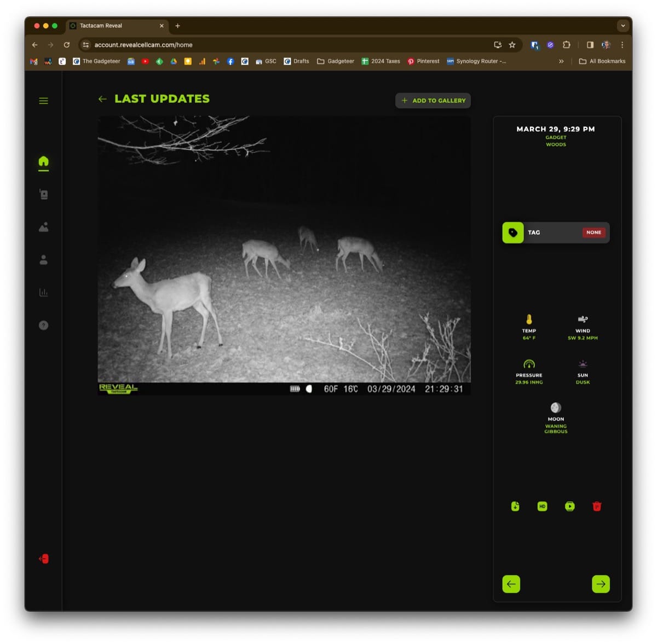
Task: Delete the photo with the red trash icon
Action: (597, 507)
